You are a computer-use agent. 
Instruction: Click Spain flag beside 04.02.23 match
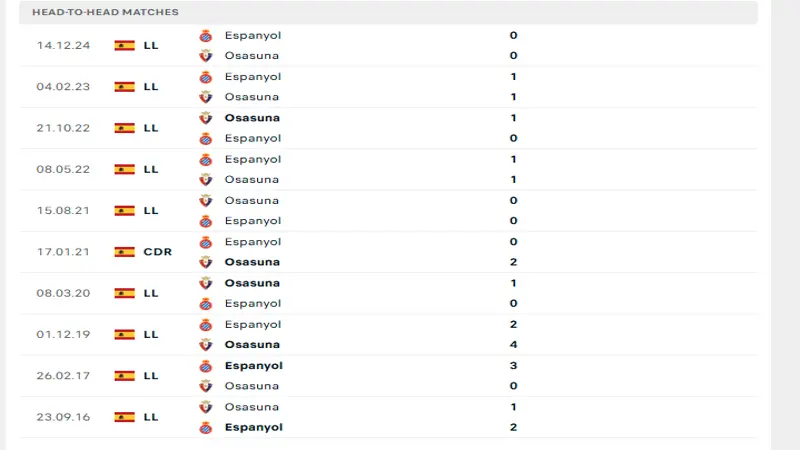[x=125, y=87]
